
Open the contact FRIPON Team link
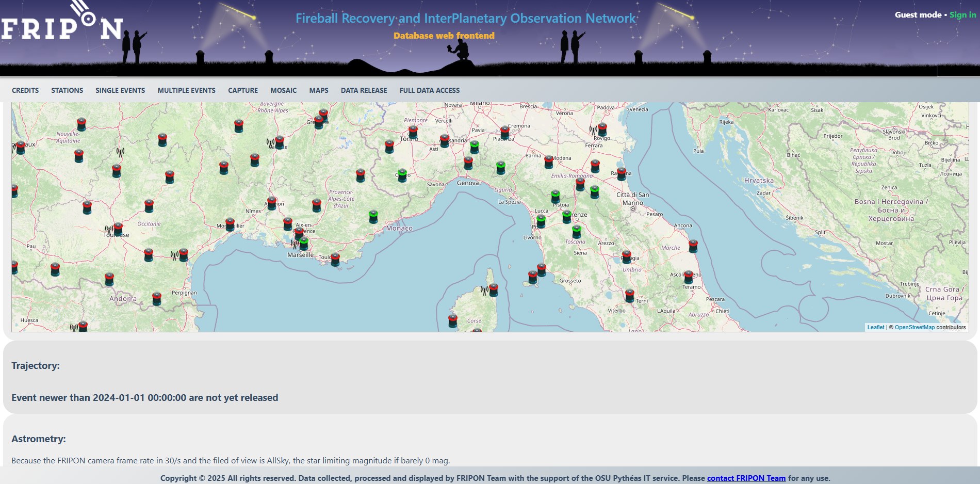coord(746,478)
